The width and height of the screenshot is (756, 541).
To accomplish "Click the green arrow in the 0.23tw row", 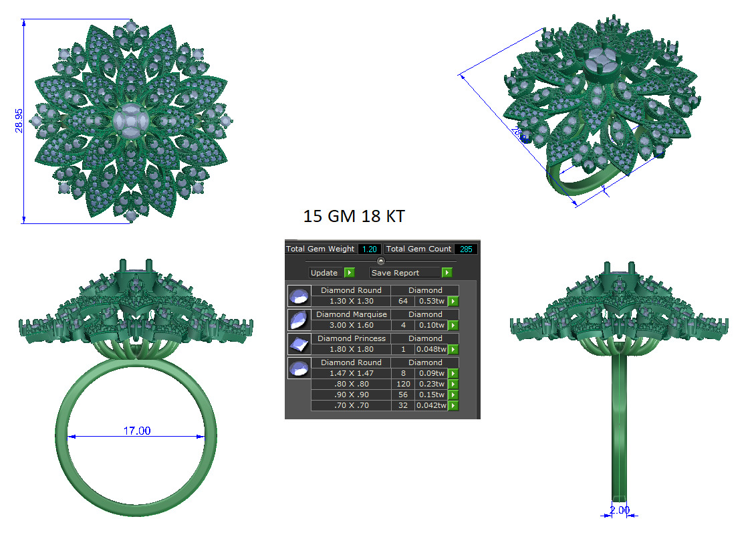I will pyautogui.click(x=453, y=385).
